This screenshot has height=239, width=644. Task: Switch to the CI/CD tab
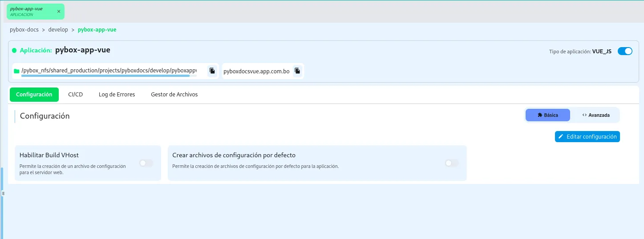coord(75,95)
